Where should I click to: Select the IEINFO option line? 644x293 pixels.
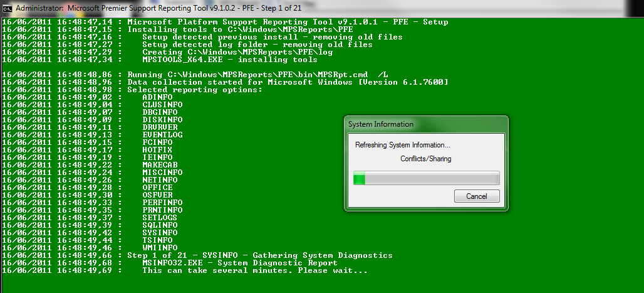tap(87, 157)
